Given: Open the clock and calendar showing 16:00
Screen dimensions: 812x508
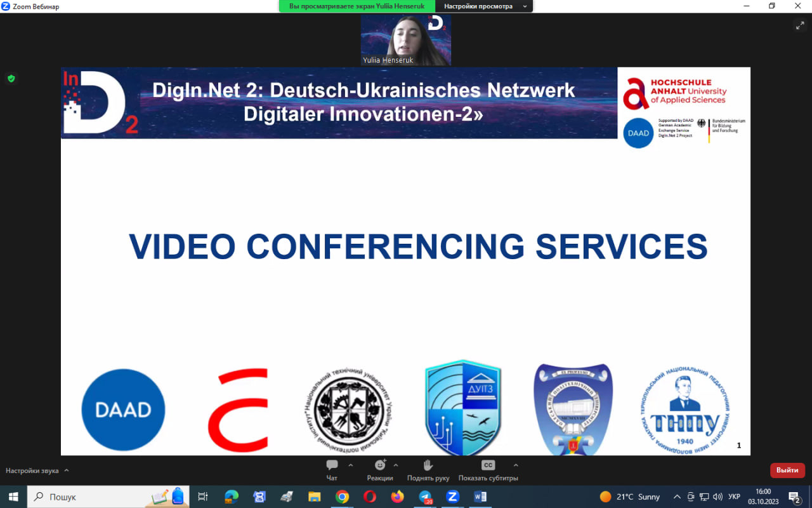Looking at the screenshot, I should [x=763, y=497].
